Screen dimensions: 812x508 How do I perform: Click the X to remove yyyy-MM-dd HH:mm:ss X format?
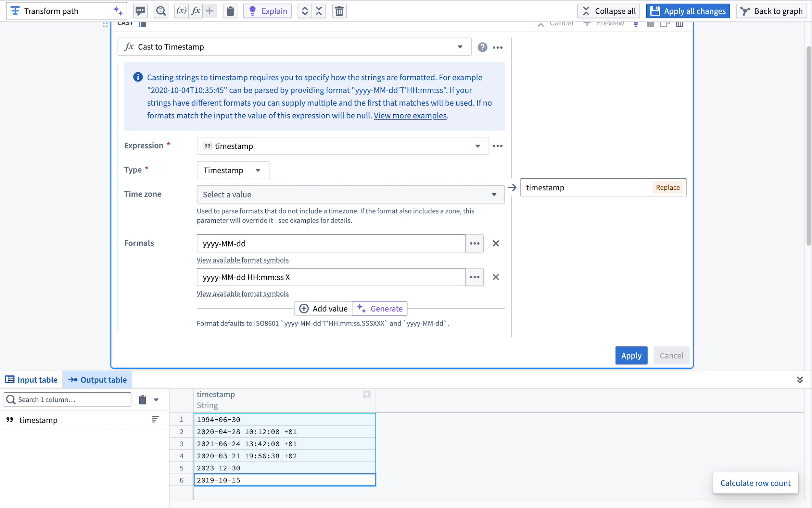496,277
